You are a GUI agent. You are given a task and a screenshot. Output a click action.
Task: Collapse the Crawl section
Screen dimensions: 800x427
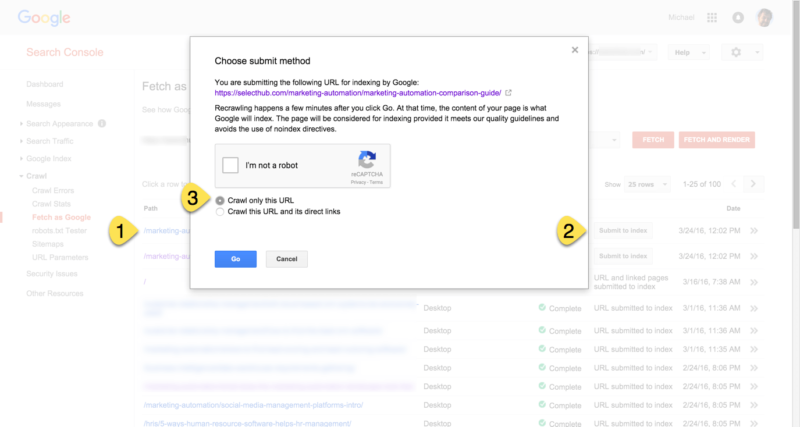click(36, 176)
